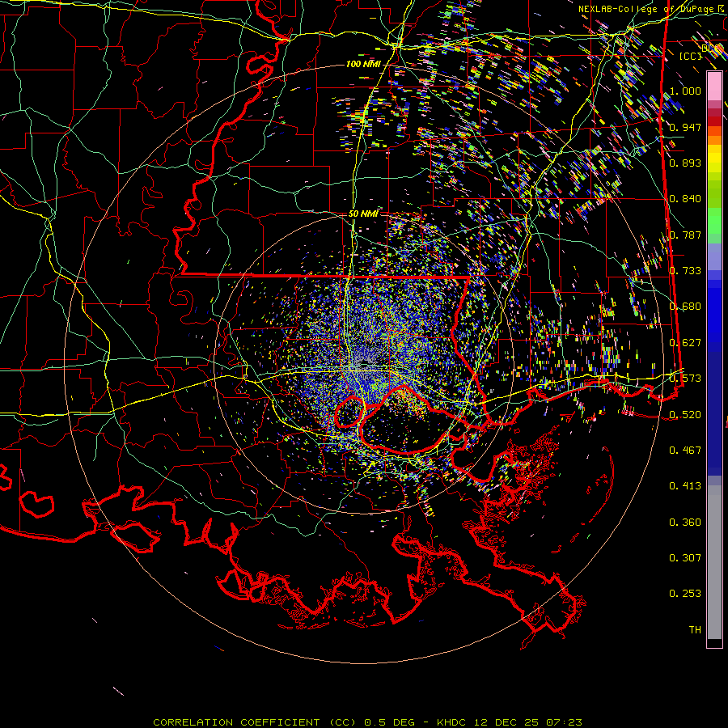728x728 pixels.
Task: Click the 0.840 scale value
Action: [685, 199]
